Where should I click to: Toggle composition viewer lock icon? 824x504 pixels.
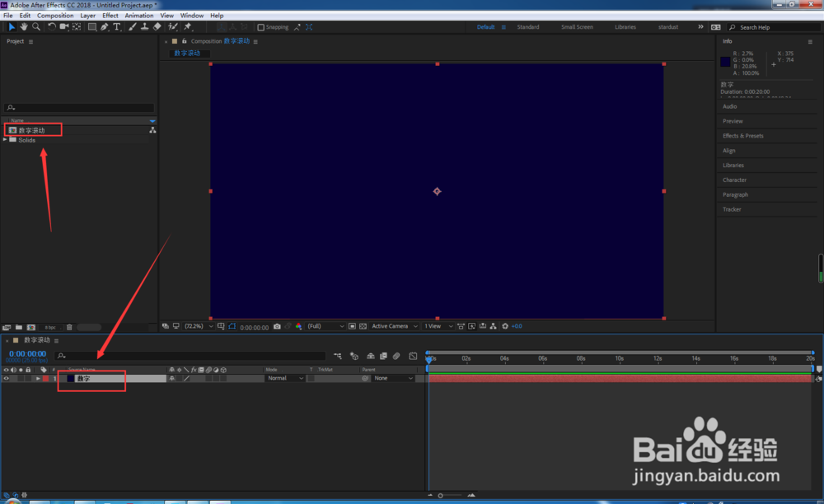point(184,41)
